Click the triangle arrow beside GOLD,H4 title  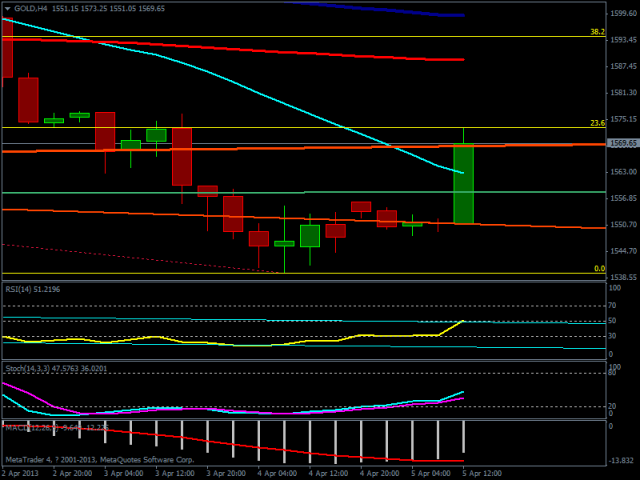coord(7,8)
